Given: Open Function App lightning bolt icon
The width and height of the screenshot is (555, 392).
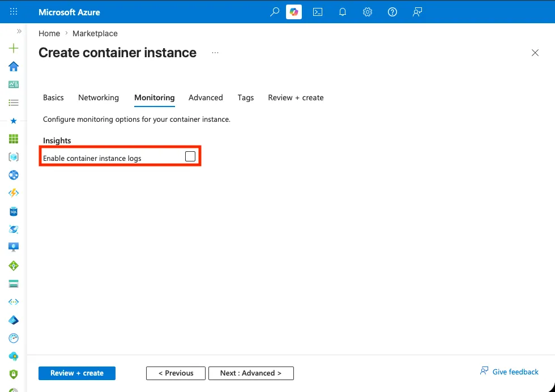Looking at the screenshot, I should pos(14,193).
